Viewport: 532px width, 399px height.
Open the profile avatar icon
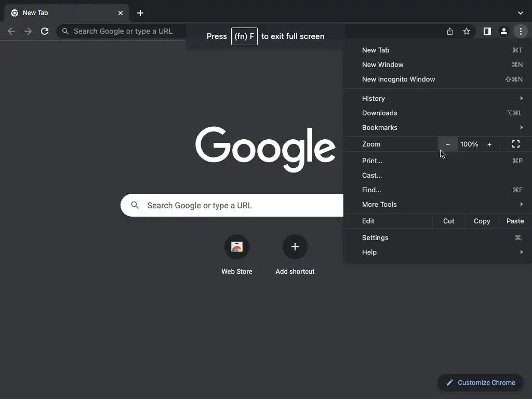click(x=504, y=31)
